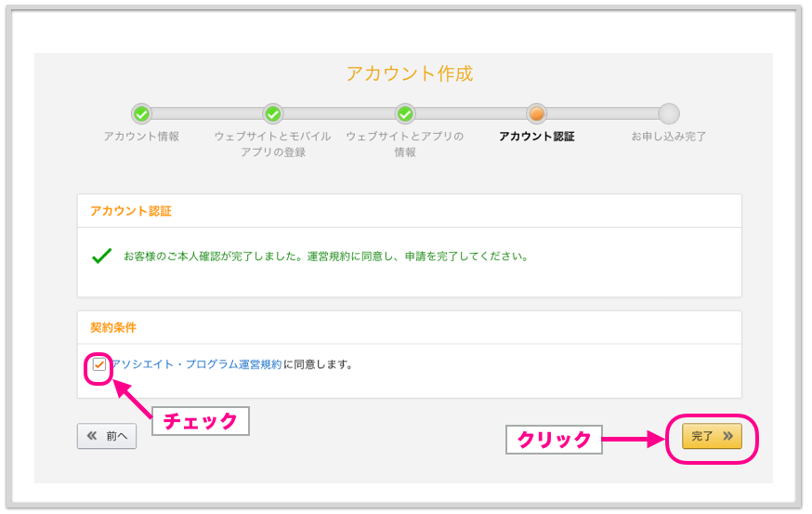Click the bold アカウント認証 step label
The width and height of the screenshot is (812, 514).
click(x=536, y=137)
